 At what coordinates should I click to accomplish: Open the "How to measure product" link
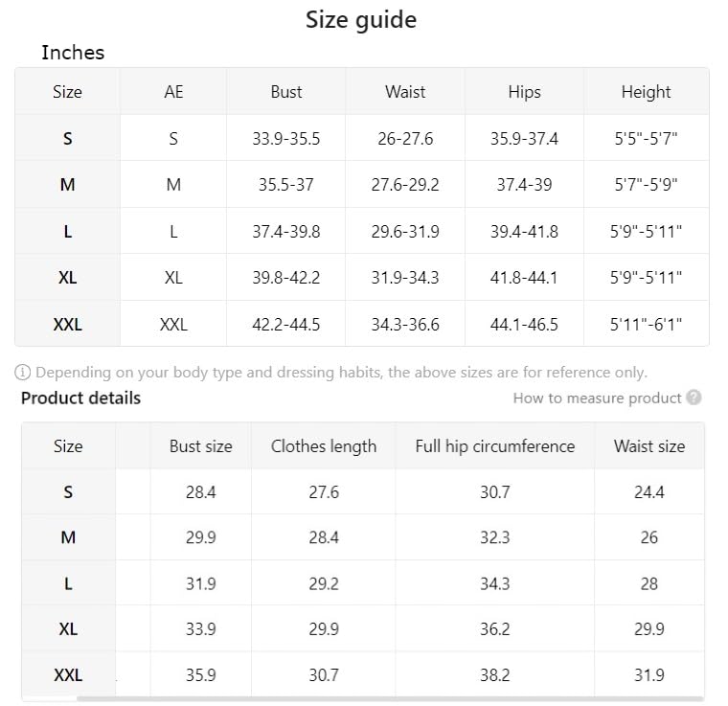point(597,398)
